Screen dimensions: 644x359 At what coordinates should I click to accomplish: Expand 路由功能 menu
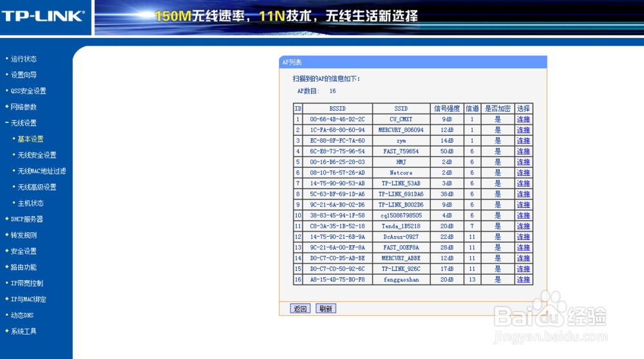pos(23,267)
